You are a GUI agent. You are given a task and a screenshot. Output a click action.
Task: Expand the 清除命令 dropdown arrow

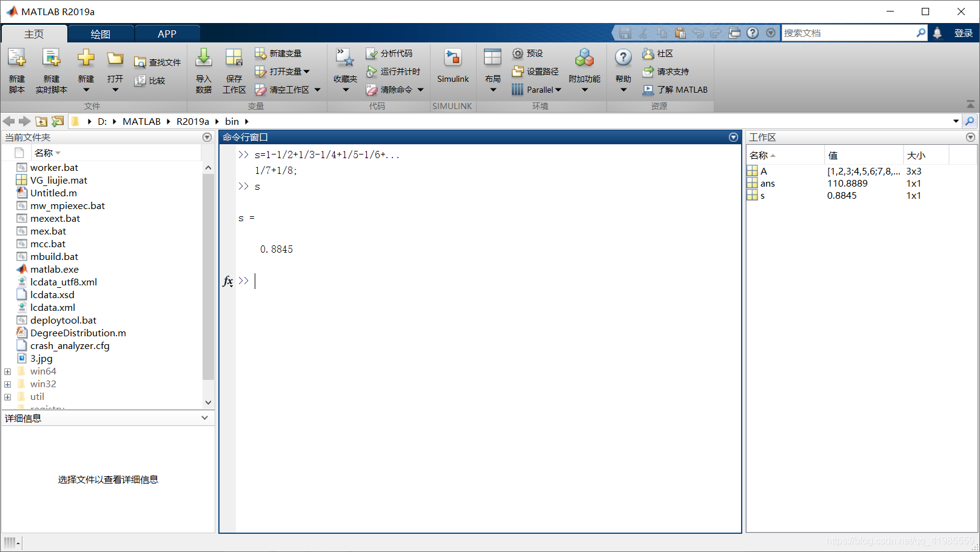point(420,90)
